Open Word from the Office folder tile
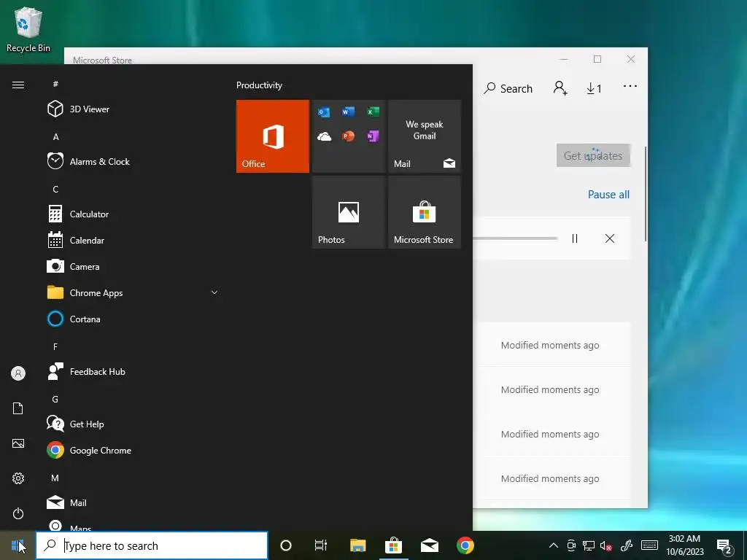Viewport: 747px width, 560px height. [348, 112]
